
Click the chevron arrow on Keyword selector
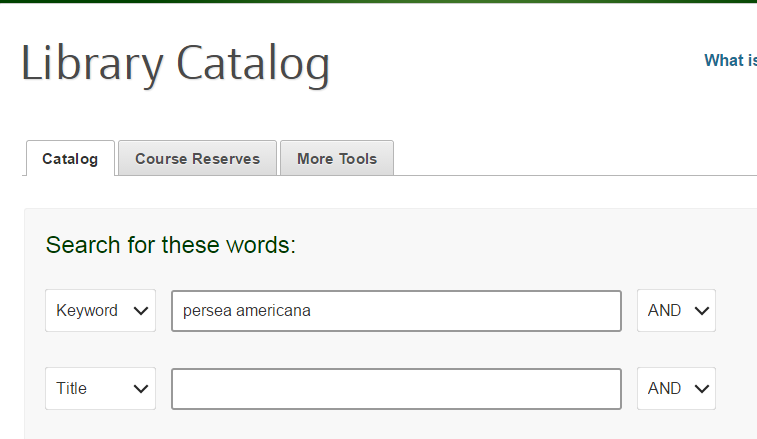tap(140, 311)
